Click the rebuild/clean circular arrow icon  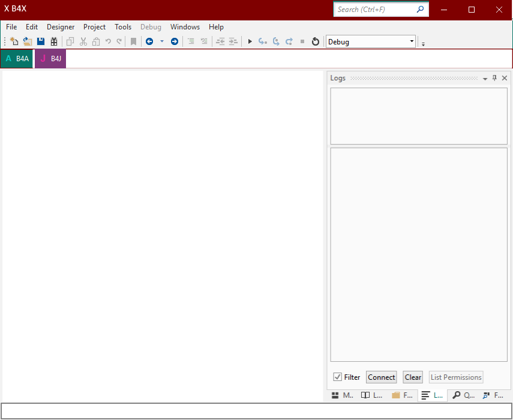click(315, 41)
